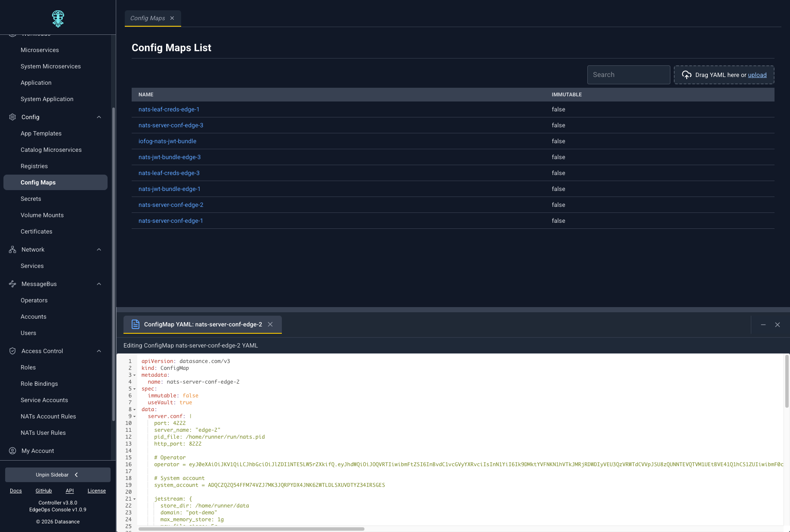
Task: Open config map nats-leaf-creds-edge-3
Action: (x=169, y=173)
